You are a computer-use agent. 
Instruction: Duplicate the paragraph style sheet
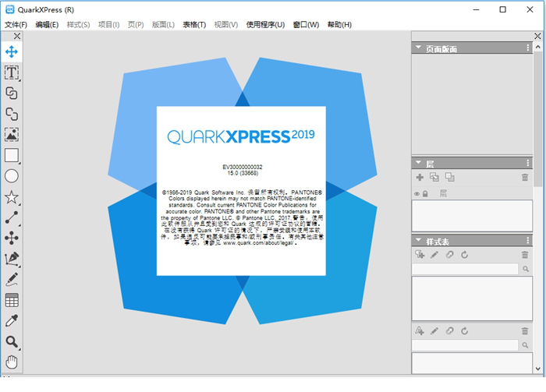449,255
